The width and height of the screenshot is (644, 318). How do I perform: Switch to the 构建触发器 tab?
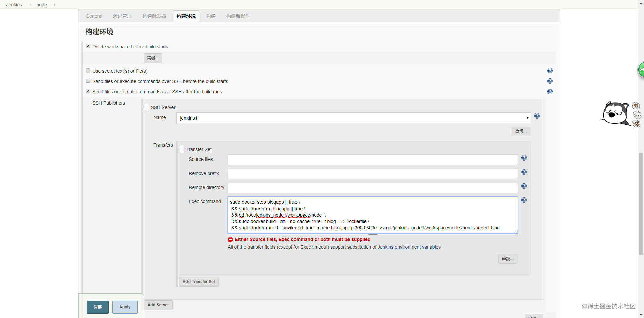[x=154, y=16]
